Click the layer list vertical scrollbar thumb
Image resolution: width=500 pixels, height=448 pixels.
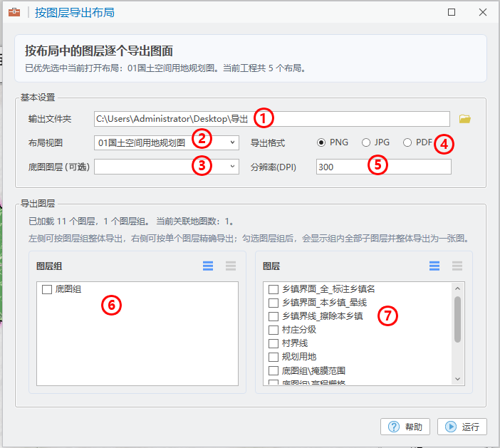pyautogui.click(x=458, y=318)
